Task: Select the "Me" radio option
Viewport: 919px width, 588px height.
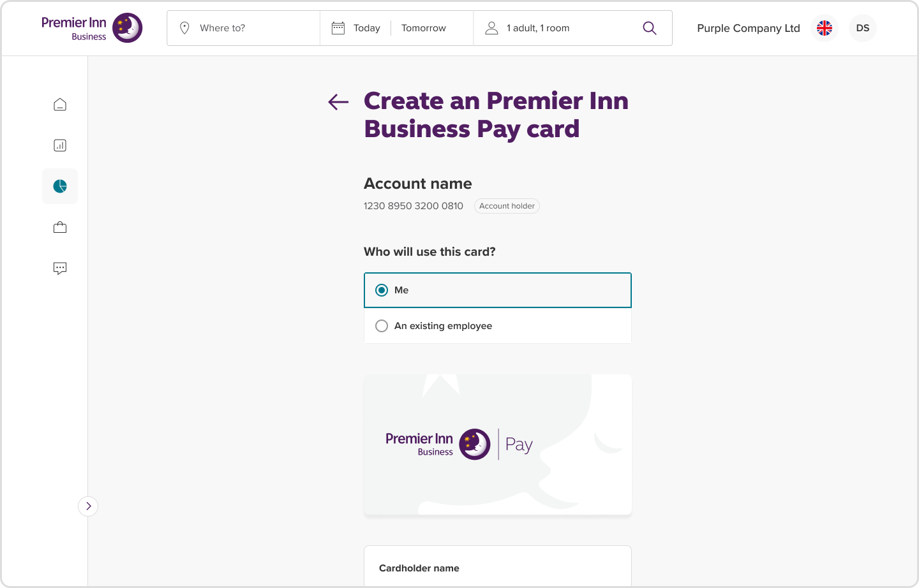Action: point(498,290)
